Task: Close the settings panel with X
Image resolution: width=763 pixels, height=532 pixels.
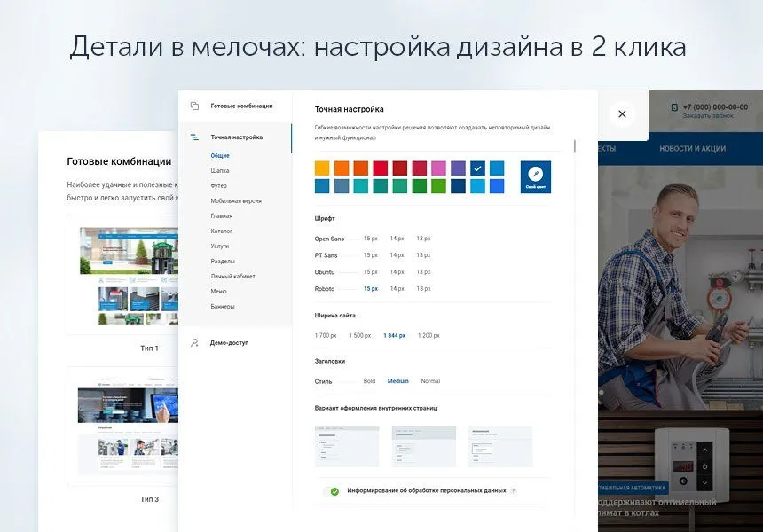Action: click(x=622, y=113)
